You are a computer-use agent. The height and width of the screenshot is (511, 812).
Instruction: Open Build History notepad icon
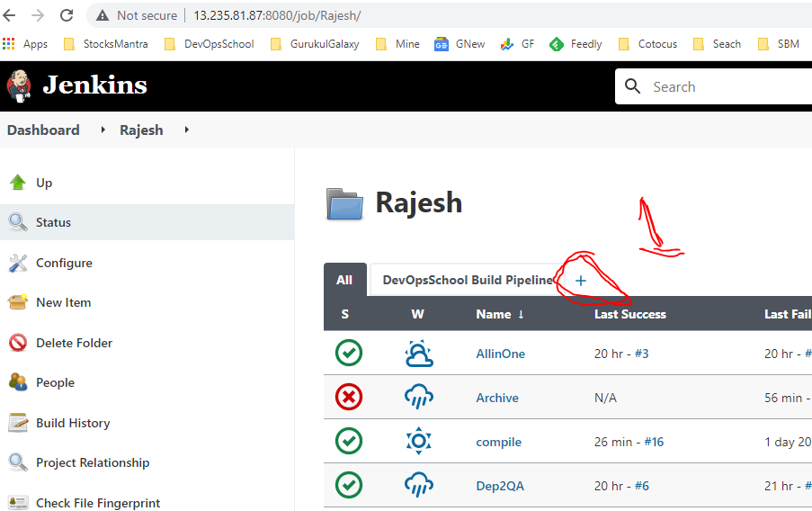(18, 423)
